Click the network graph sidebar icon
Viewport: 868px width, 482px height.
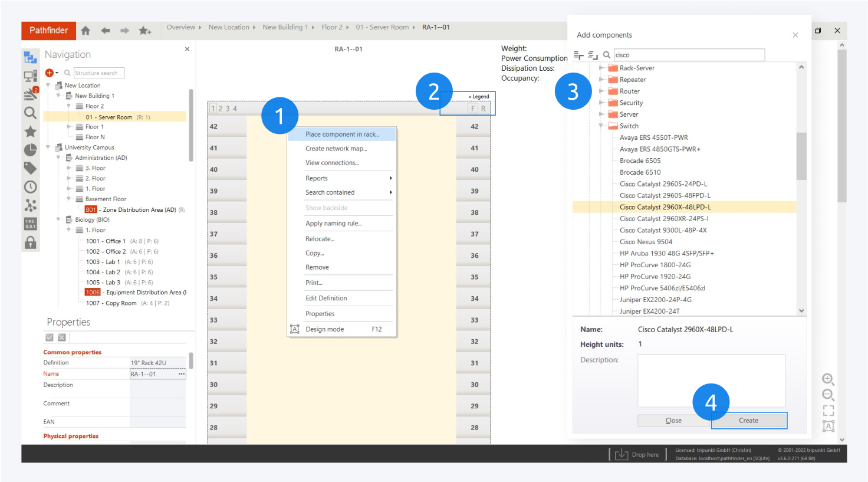30,205
